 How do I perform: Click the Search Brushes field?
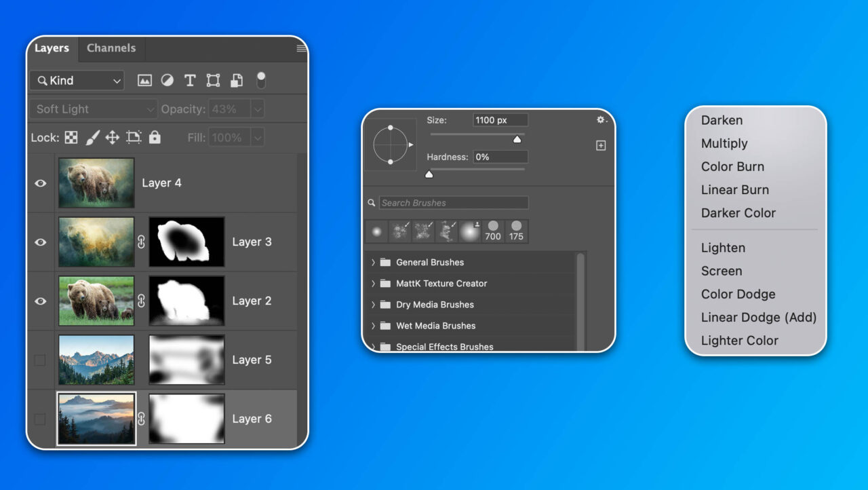453,202
